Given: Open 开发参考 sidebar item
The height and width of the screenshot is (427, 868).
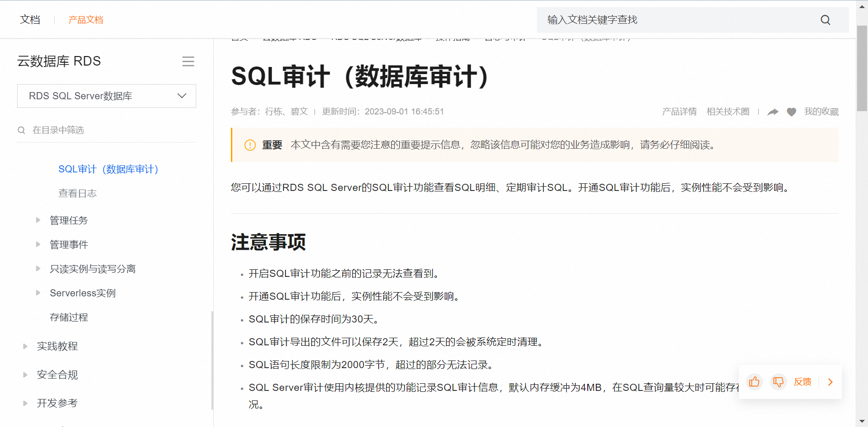Looking at the screenshot, I should 57,403.
